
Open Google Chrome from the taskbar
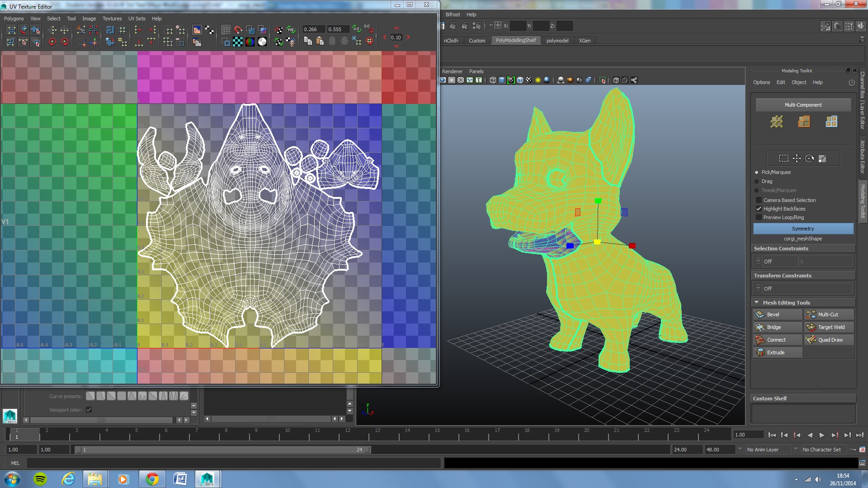(152, 479)
